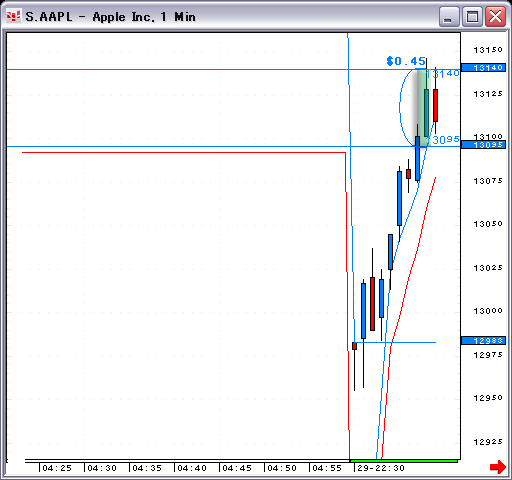Click the red arrow at bottom right
Screen dimensions: 512x480
tap(498, 467)
